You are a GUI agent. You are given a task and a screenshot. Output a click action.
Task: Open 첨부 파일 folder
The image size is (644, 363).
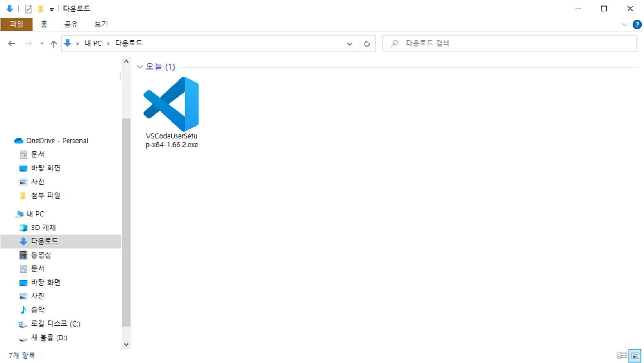(x=45, y=195)
